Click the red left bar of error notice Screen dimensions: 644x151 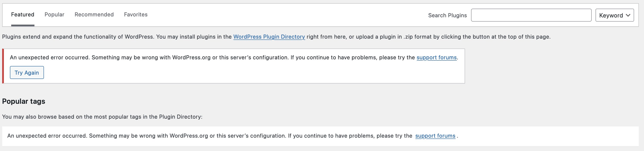point(3,66)
